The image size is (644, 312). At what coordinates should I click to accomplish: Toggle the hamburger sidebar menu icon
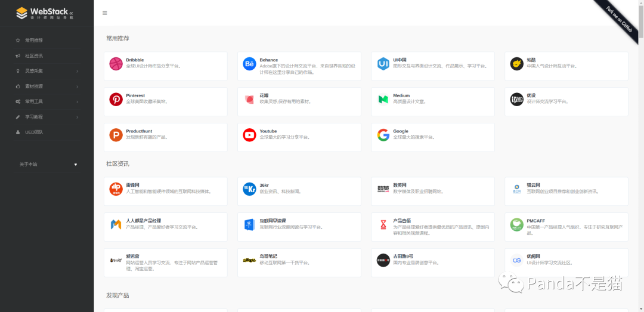[105, 13]
